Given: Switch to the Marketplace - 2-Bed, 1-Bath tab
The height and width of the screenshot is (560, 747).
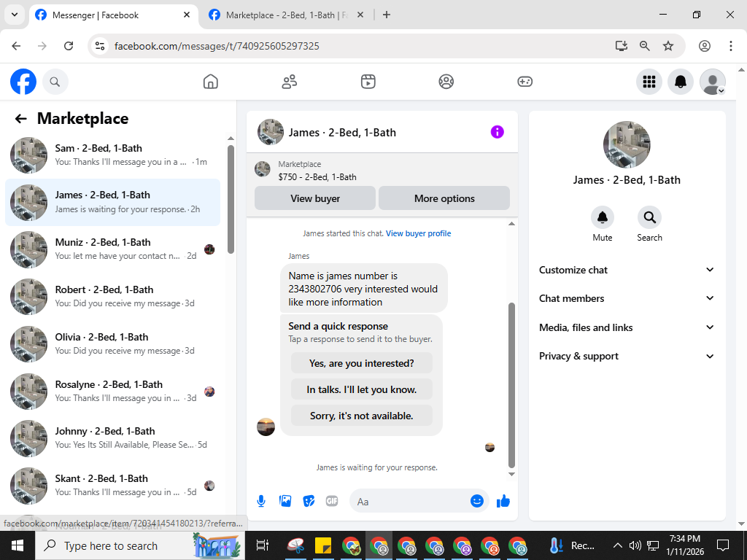Looking at the screenshot, I should (287, 15).
